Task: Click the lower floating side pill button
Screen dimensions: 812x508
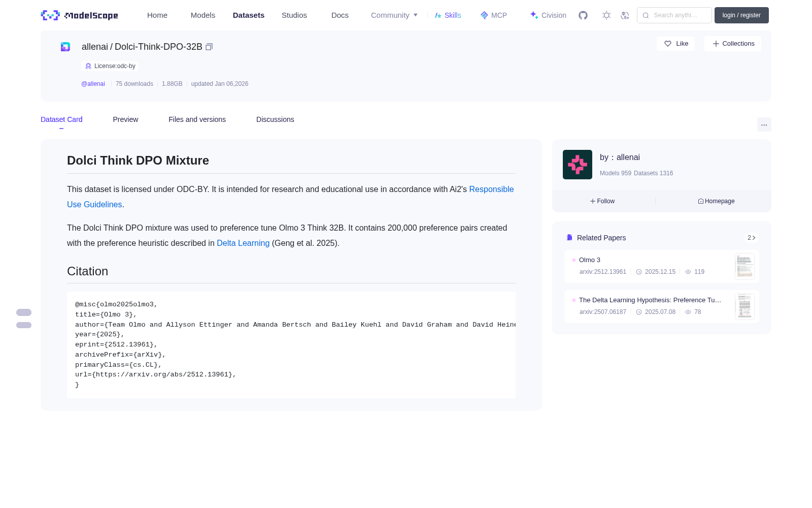Action: click(x=24, y=325)
